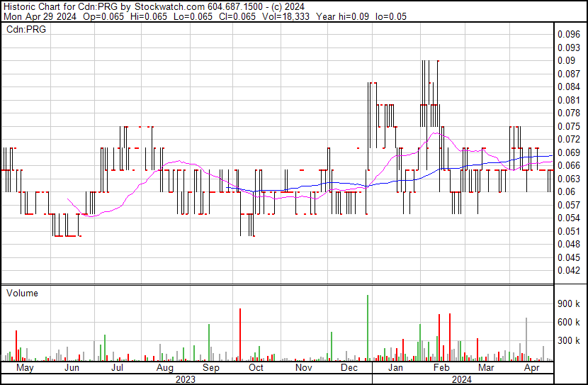Select the 0.075 price axis label
Image resolution: width=588 pixels, height=385 pixels.
point(568,126)
